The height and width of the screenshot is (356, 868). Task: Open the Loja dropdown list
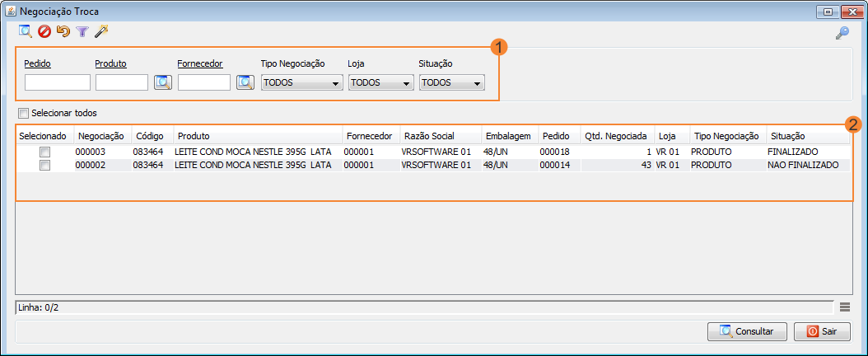click(x=380, y=83)
